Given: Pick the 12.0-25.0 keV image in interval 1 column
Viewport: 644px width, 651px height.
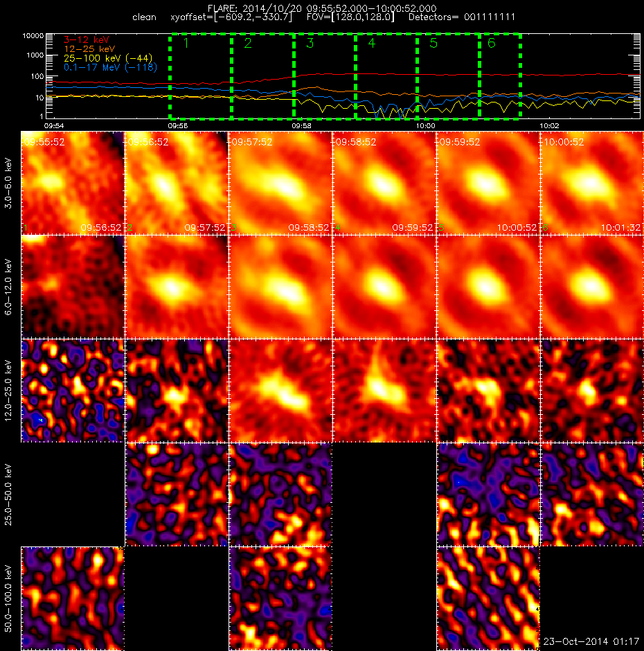Looking at the screenshot, I should [73, 391].
